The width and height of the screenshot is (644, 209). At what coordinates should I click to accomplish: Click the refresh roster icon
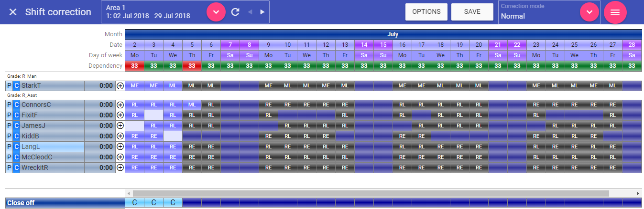point(235,12)
